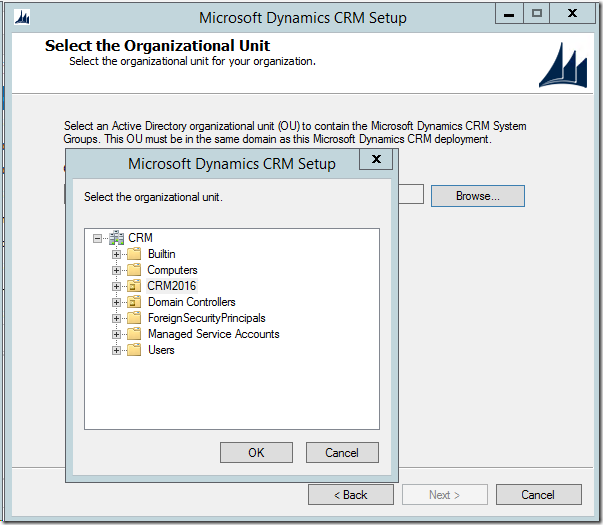Expand the CRM2016 organizational unit

[116, 286]
